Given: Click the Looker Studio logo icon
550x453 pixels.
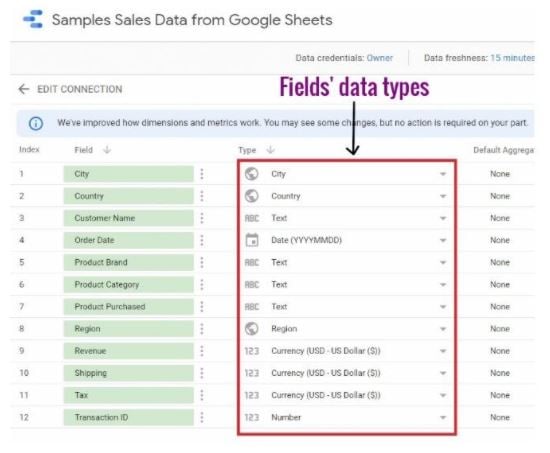Looking at the screenshot, I should click(x=33, y=19).
